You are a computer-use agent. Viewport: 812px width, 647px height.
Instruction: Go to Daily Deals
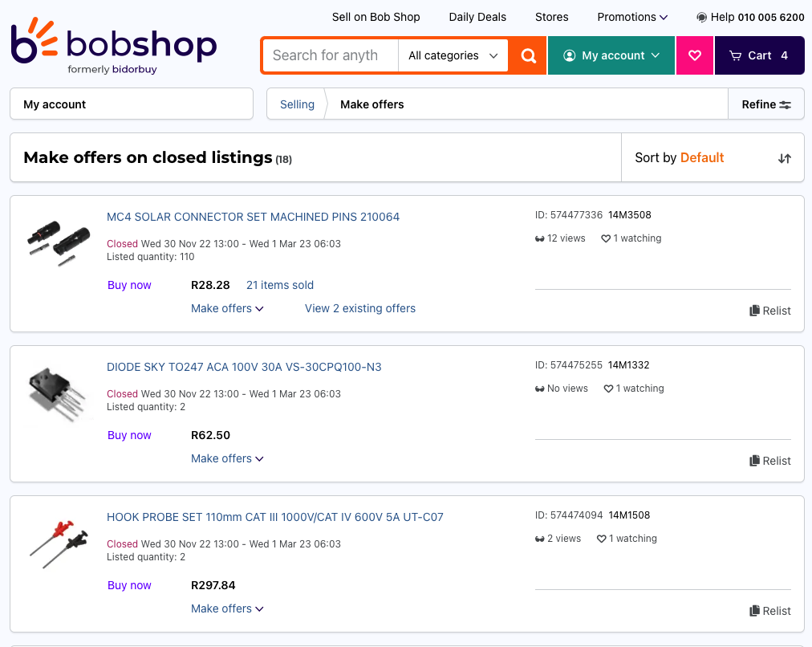477,17
